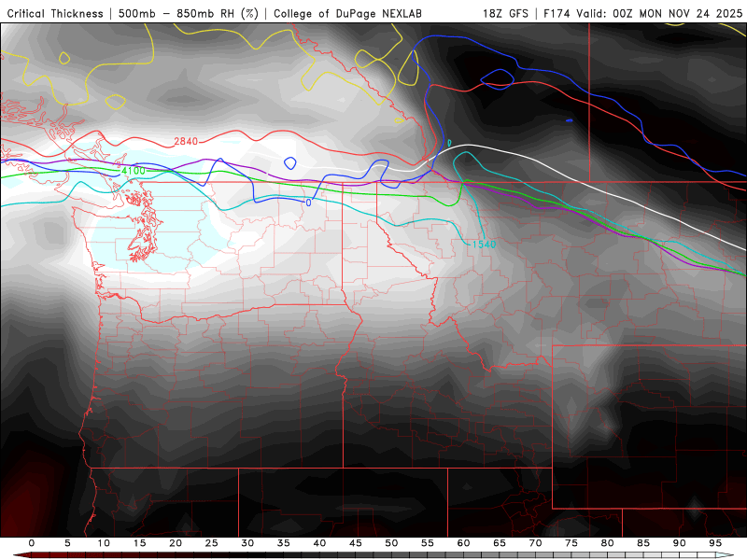Click the "College of DuPage NEXLAB" label

click(x=347, y=13)
